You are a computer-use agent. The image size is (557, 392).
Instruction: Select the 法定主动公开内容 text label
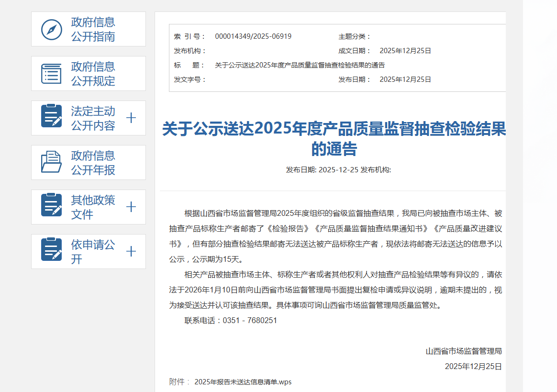pyautogui.click(x=93, y=118)
